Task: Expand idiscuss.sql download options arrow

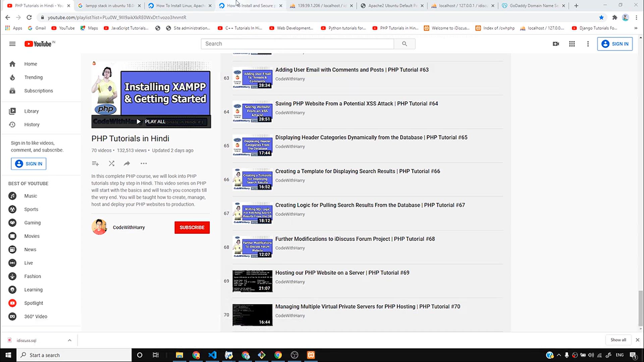Action: (69, 341)
